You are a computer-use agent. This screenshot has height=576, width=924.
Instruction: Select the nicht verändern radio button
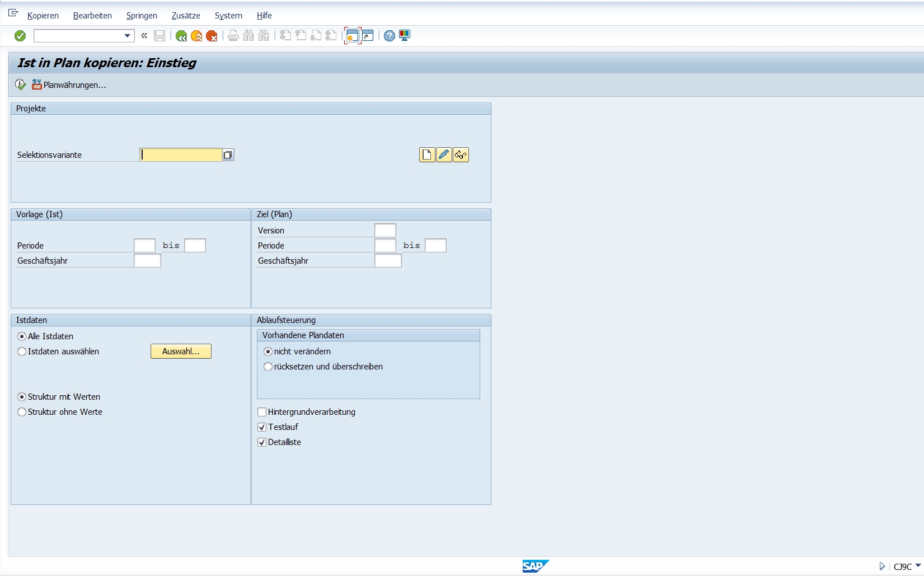pyautogui.click(x=268, y=352)
